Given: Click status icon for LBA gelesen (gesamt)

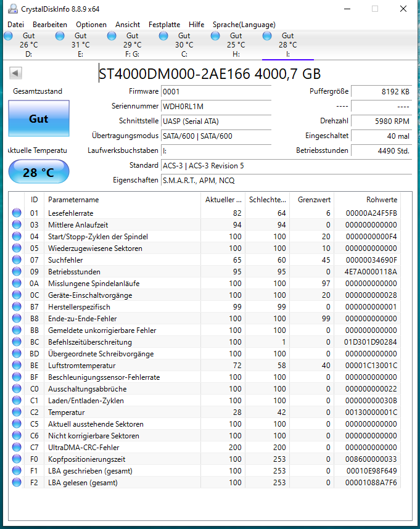Looking at the screenshot, I should point(17,482).
